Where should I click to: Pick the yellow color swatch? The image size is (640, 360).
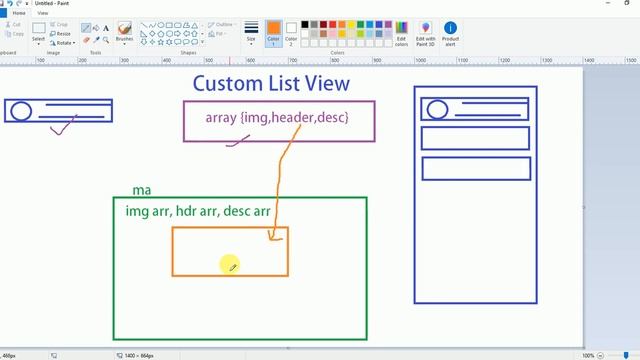click(351, 24)
